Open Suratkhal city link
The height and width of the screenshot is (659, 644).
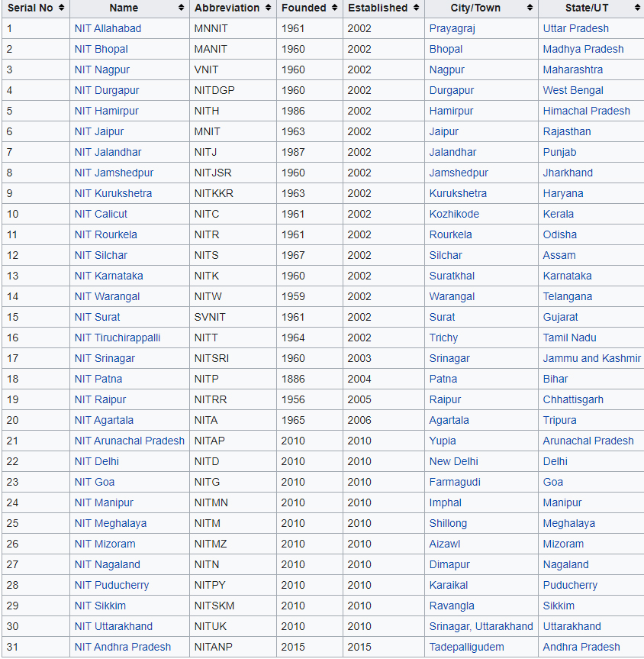[452, 276]
